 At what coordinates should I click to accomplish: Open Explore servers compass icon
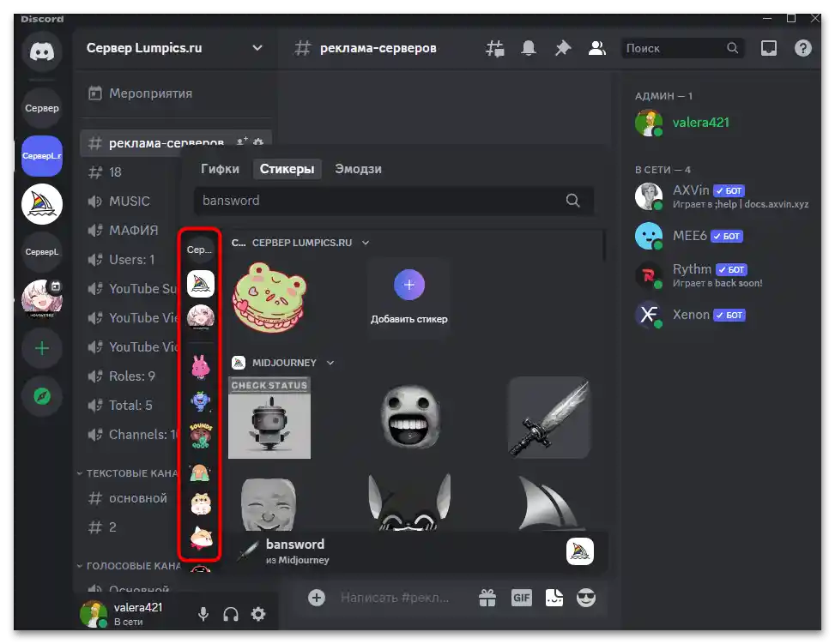pyautogui.click(x=41, y=396)
